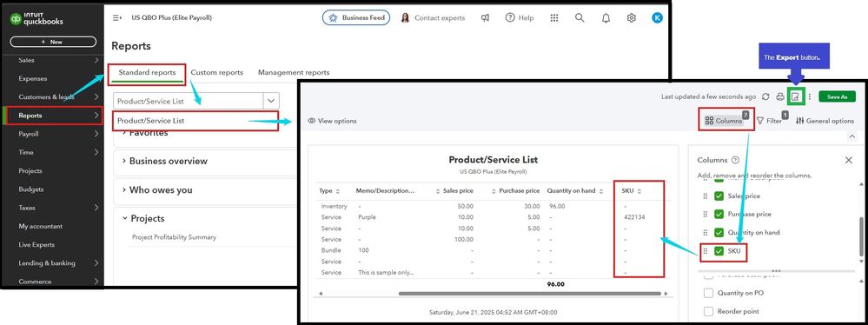
Task: Collapse the sidebar with hamburger icon
Action: click(x=116, y=17)
